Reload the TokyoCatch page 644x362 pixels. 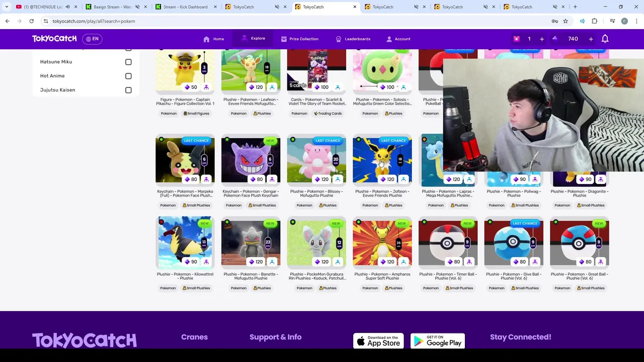(x=31, y=21)
